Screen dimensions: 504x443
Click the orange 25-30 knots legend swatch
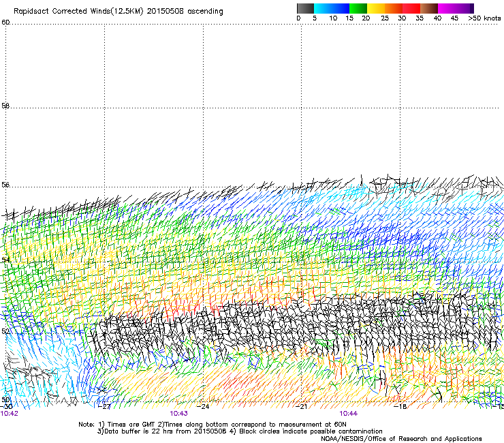(x=394, y=8)
